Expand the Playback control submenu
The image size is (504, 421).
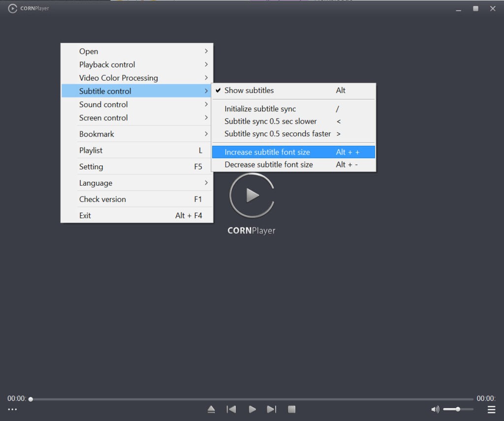pyautogui.click(x=137, y=65)
